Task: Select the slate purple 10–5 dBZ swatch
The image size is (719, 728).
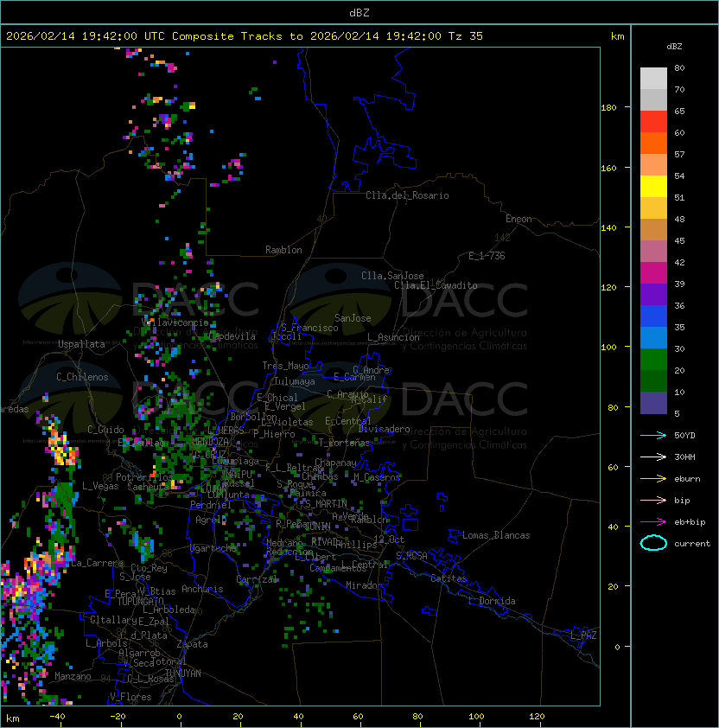Action: tap(653, 403)
